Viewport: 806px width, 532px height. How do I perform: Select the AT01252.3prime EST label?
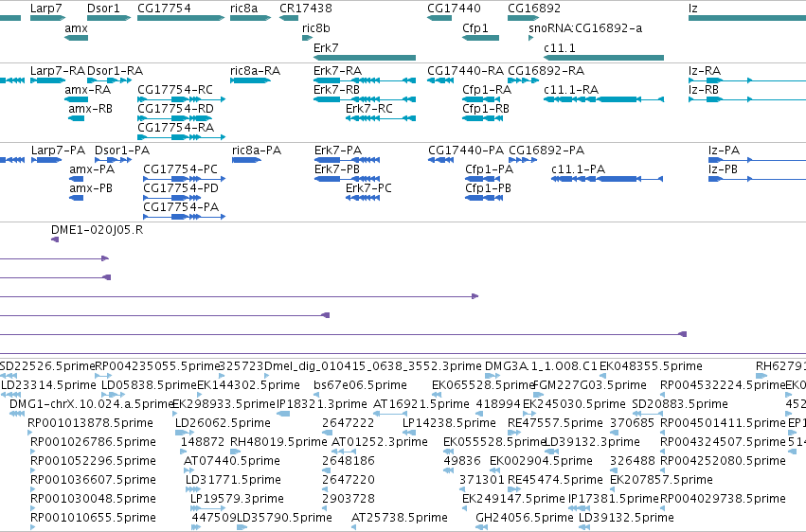click(380, 442)
